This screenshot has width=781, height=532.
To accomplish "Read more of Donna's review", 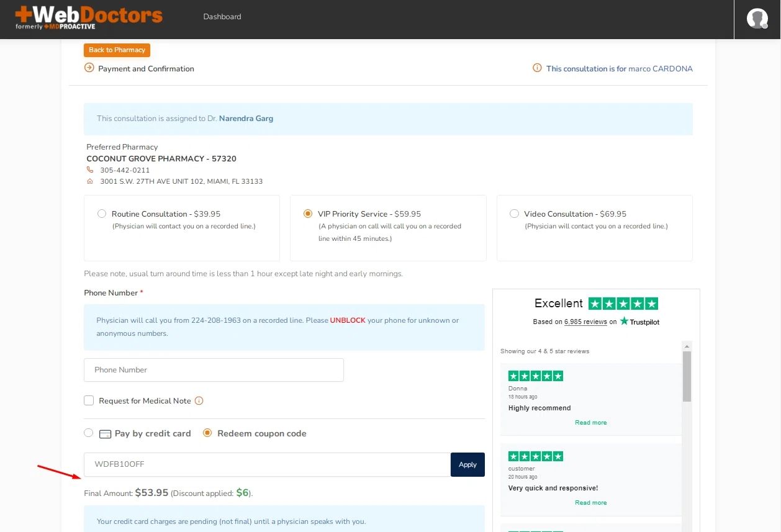I will (591, 423).
